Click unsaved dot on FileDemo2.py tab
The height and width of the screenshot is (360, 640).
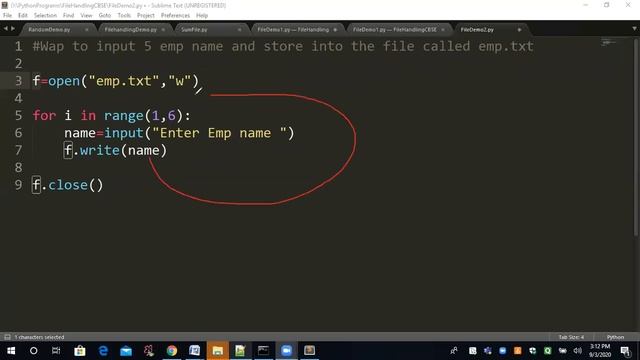pyautogui.click(x=519, y=30)
